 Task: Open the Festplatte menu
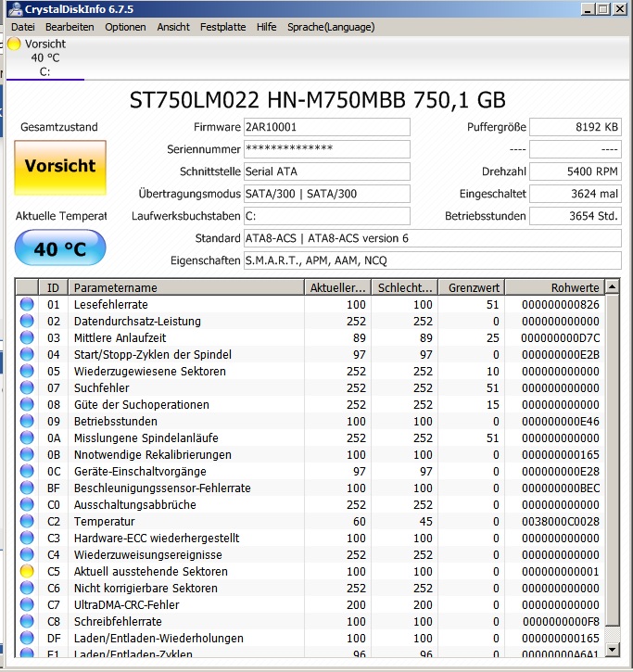pyautogui.click(x=222, y=27)
